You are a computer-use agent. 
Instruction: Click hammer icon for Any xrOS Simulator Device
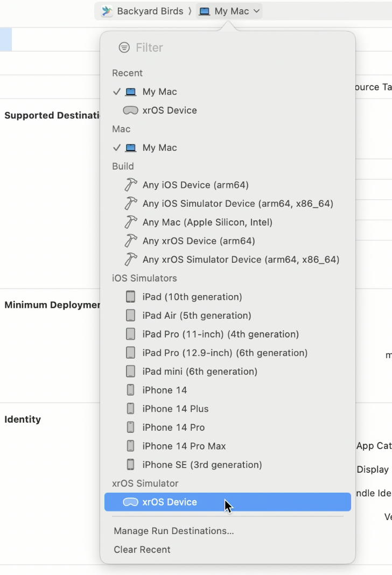(x=130, y=260)
